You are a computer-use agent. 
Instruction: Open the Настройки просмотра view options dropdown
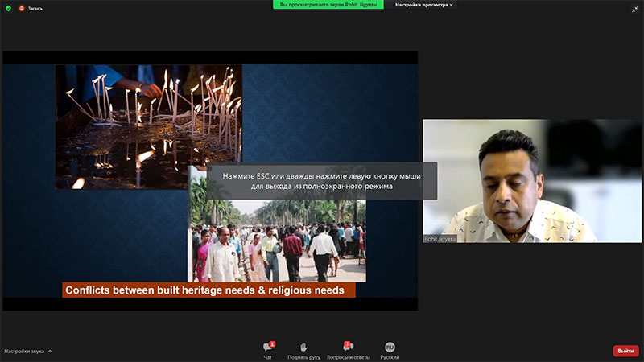coord(424,5)
